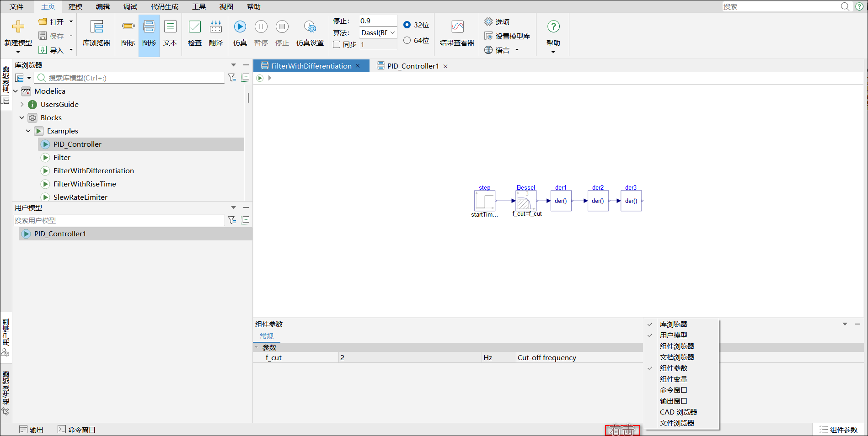
Task: Open the Result Viewer (结果查看器)
Action: 456,27
